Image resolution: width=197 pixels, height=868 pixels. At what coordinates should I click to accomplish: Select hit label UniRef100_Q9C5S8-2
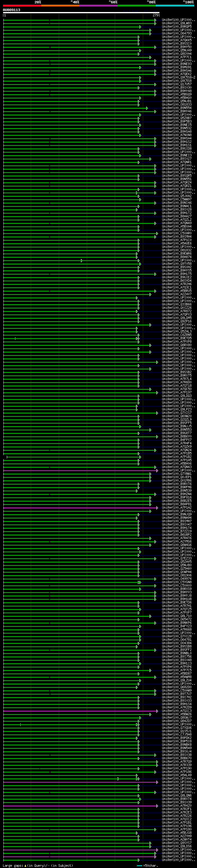coord(179,78)
